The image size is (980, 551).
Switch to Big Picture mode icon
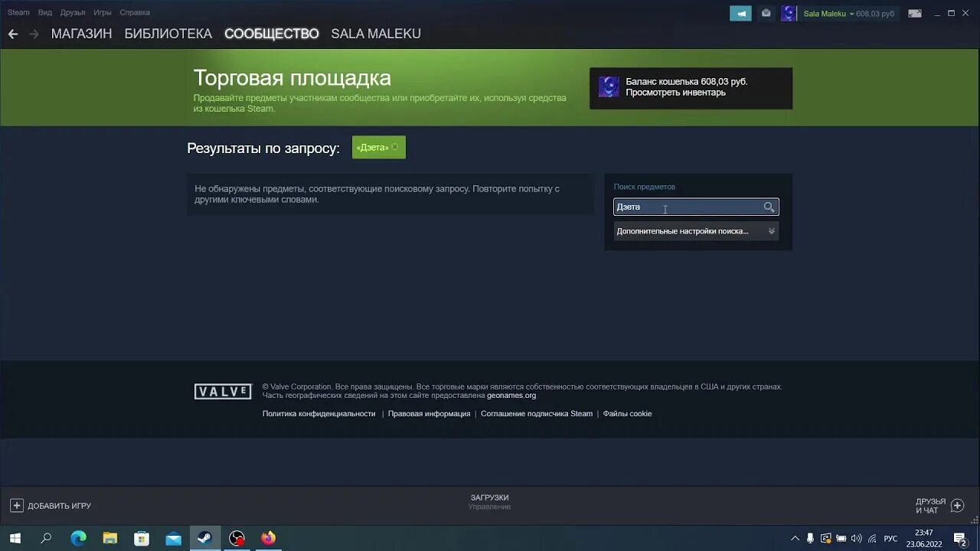(x=915, y=13)
